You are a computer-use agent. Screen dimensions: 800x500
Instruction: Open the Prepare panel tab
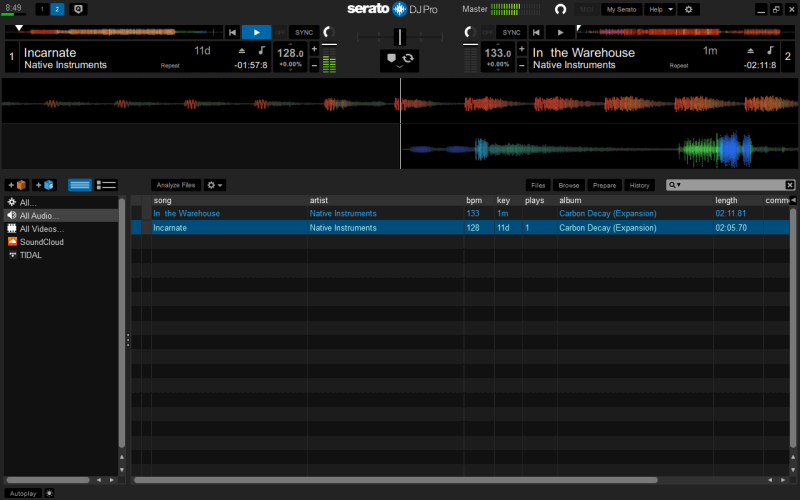(604, 185)
